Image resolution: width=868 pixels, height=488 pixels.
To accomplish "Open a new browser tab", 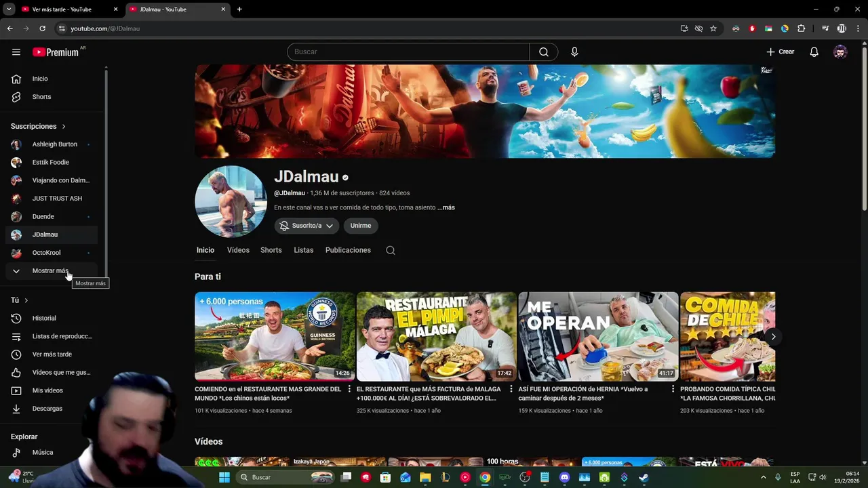I will pos(239,9).
